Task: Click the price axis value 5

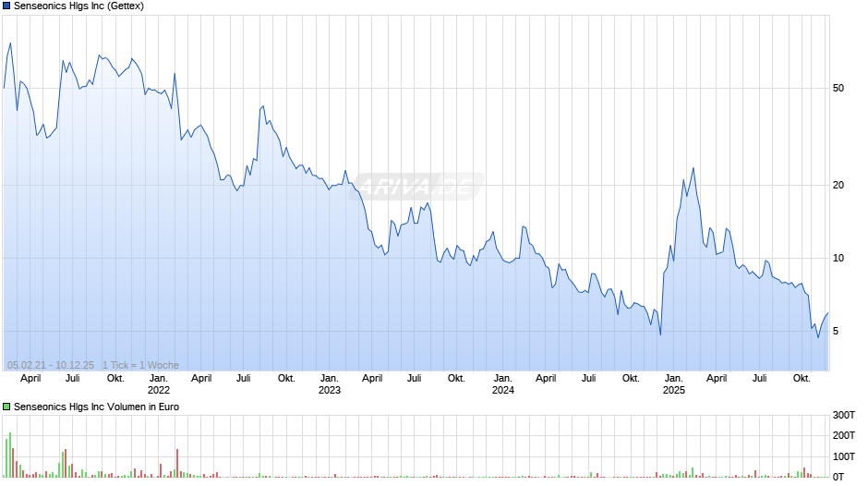Action: point(836,332)
